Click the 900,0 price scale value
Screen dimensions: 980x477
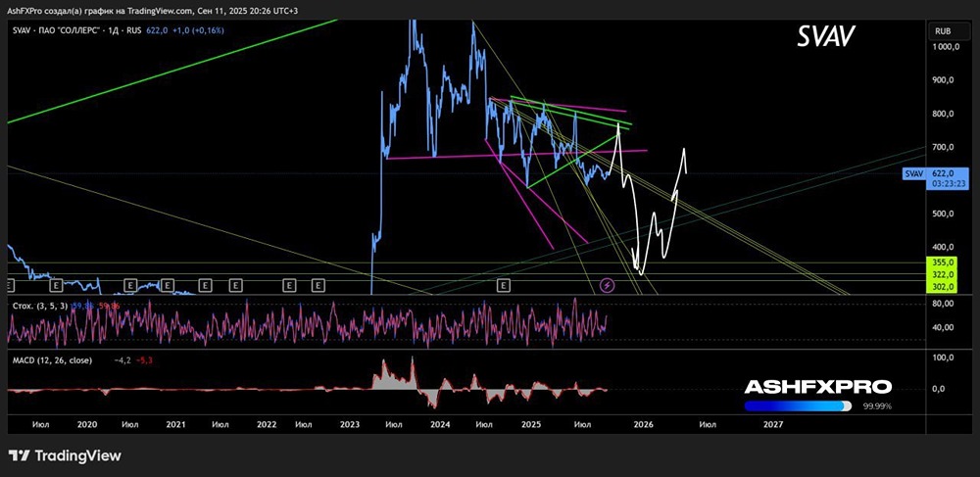pos(943,80)
